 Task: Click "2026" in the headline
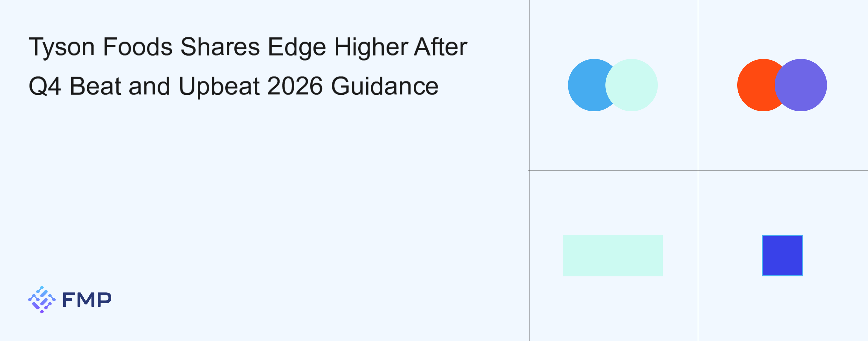tap(295, 86)
